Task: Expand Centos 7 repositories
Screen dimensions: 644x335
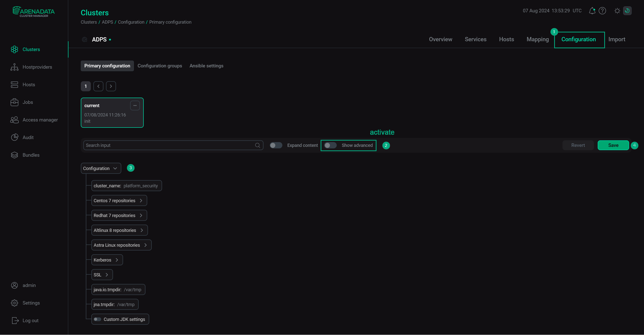Action: (119, 200)
